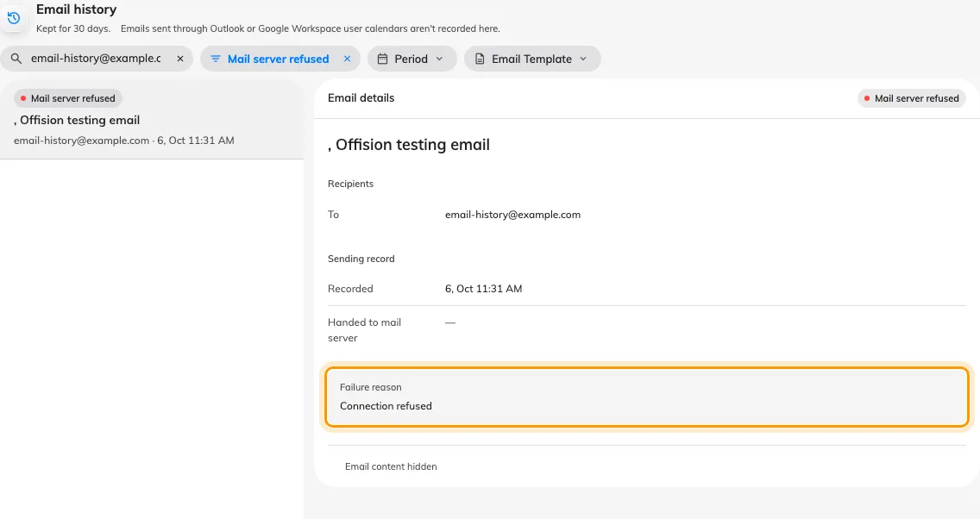Image resolution: width=980 pixels, height=519 pixels.
Task: Click the Recipients section label
Action: click(350, 184)
